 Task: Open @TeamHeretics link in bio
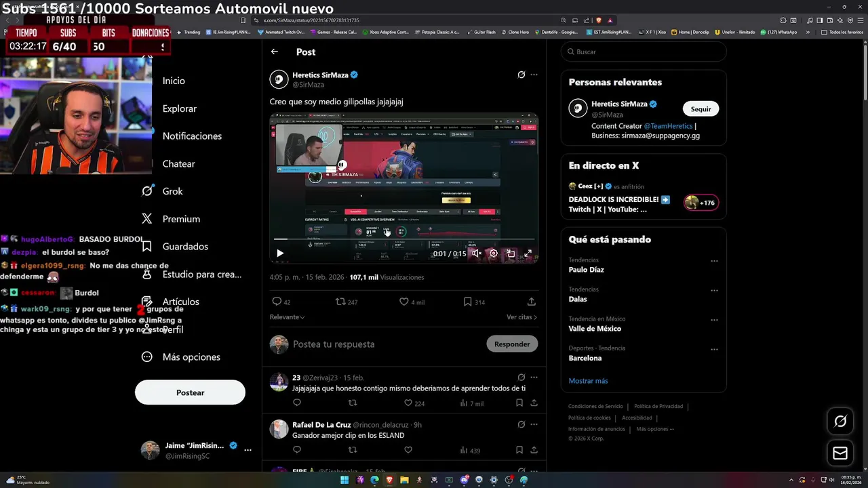pyautogui.click(x=668, y=126)
